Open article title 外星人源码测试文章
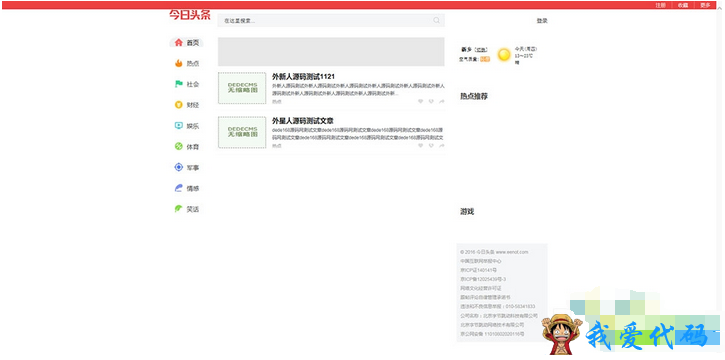The image size is (725, 360). tap(303, 121)
